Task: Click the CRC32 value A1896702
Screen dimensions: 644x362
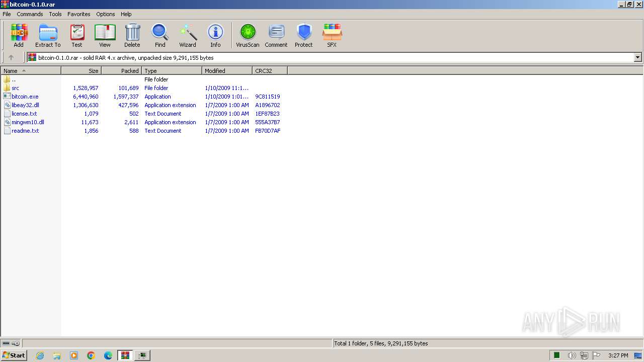Action: pos(268,105)
